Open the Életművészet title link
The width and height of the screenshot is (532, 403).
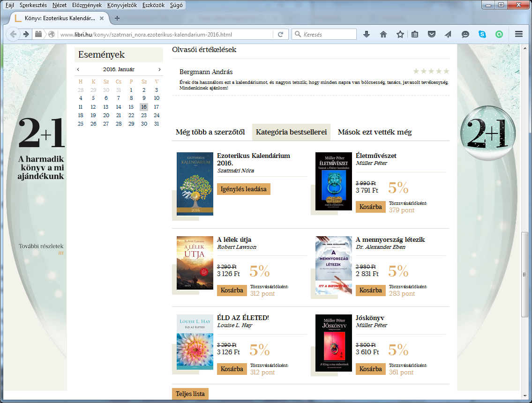(376, 156)
